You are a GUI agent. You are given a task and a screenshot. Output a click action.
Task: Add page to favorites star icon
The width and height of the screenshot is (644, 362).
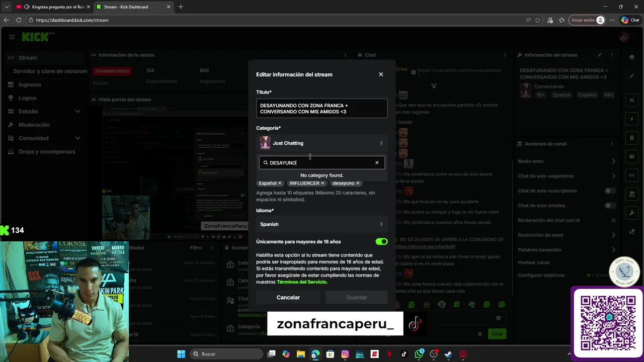pyautogui.click(x=538, y=20)
